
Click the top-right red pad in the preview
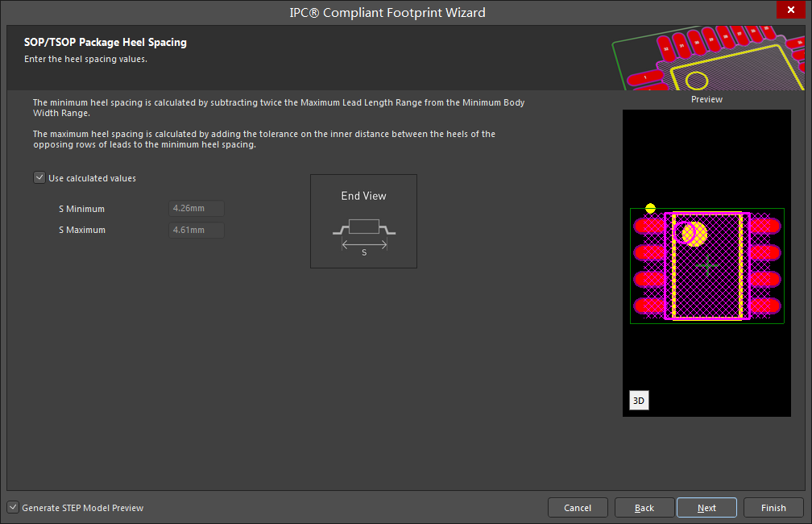tap(766, 227)
